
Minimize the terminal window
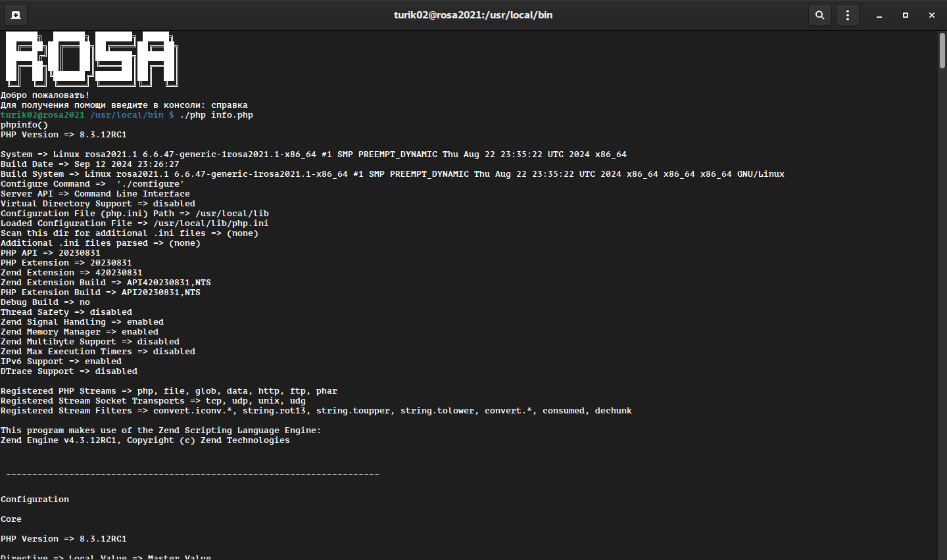coord(879,15)
